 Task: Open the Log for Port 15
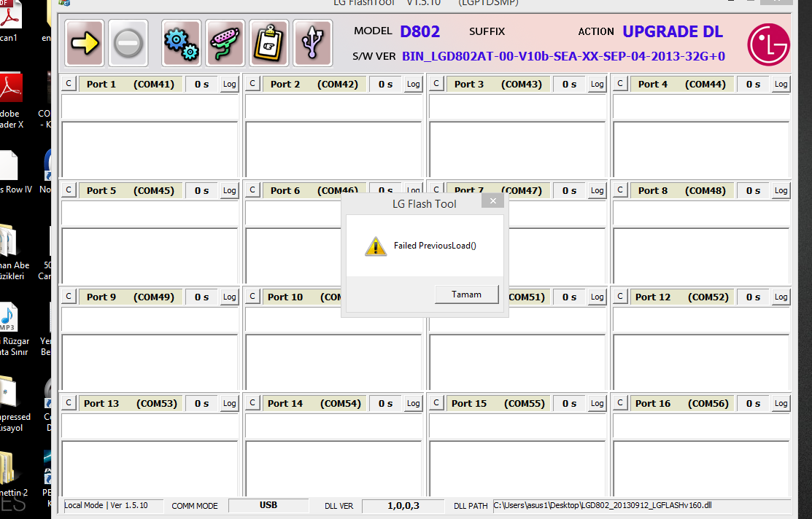coord(597,404)
